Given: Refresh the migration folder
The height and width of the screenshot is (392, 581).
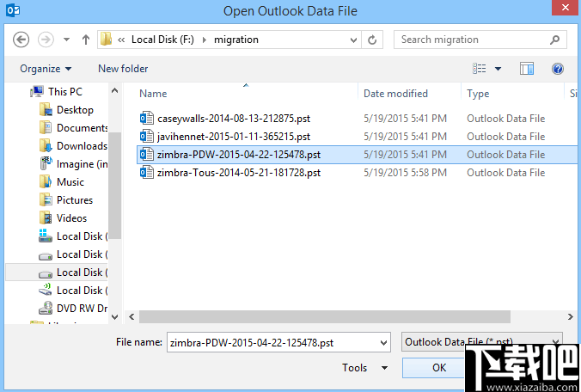Looking at the screenshot, I should 372,40.
